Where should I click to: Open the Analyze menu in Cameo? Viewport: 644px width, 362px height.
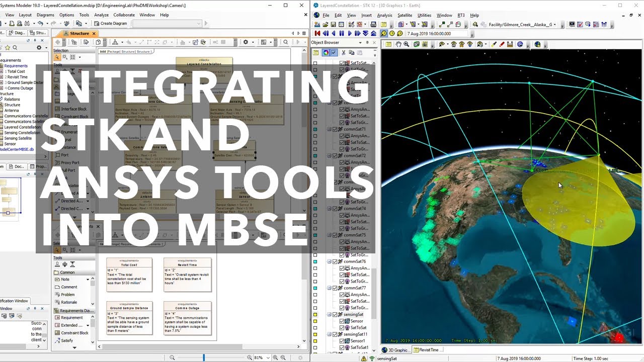[101, 15]
